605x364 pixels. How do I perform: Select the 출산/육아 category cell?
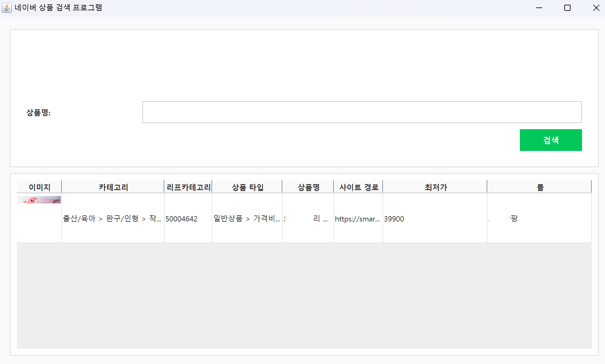(112, 219)
